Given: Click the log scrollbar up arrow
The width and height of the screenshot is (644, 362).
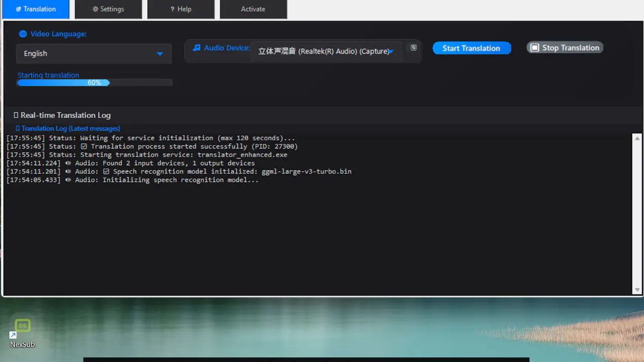Looking at the screenshot, I should click(x=637, y=138).
